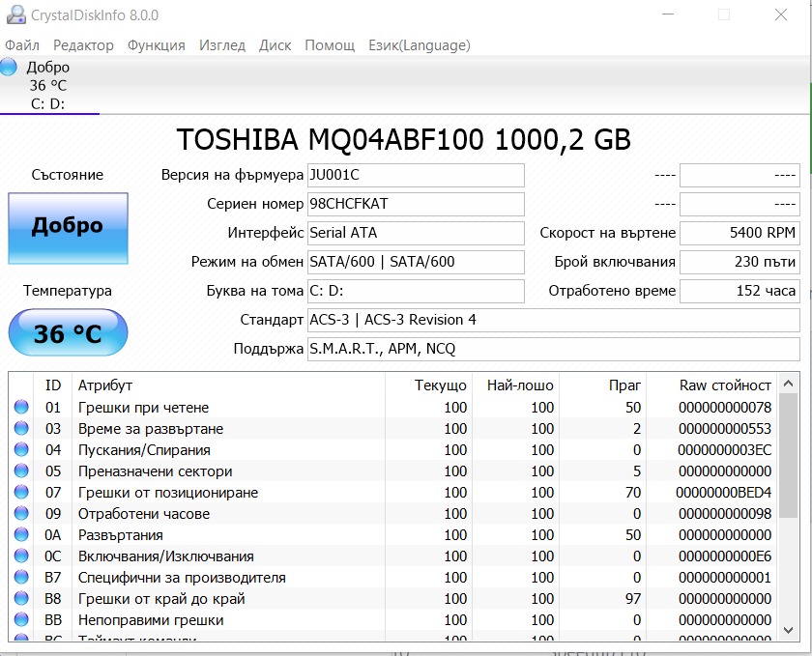Open the Диск menu

(x=275, y=45)
